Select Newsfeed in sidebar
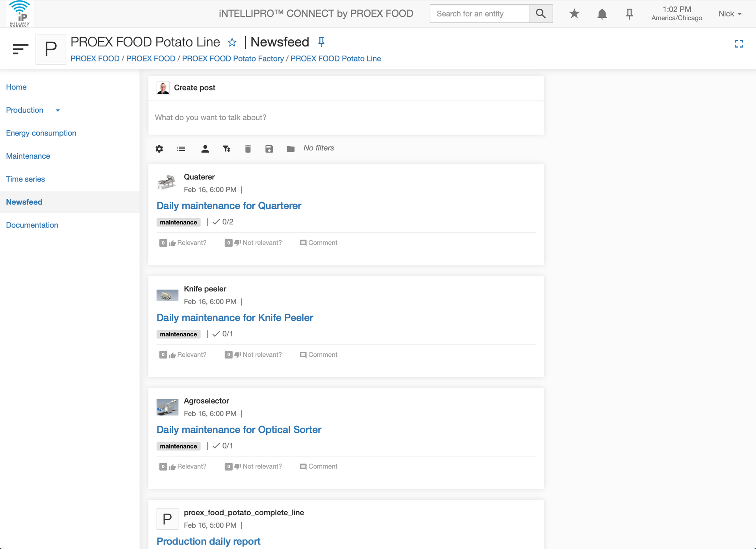The height and width of the screenshot is (549, 756). 24,202
